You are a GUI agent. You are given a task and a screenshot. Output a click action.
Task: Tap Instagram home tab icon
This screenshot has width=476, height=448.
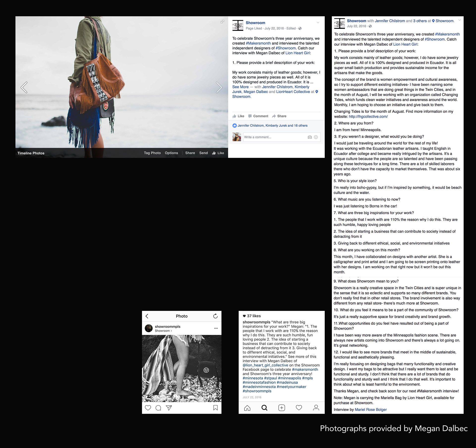coord(247,408)
